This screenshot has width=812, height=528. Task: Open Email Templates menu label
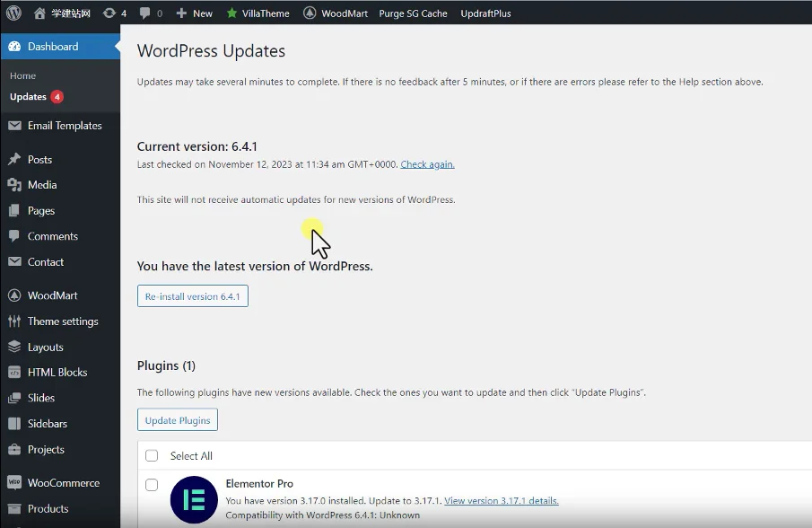tap(65, 126)
